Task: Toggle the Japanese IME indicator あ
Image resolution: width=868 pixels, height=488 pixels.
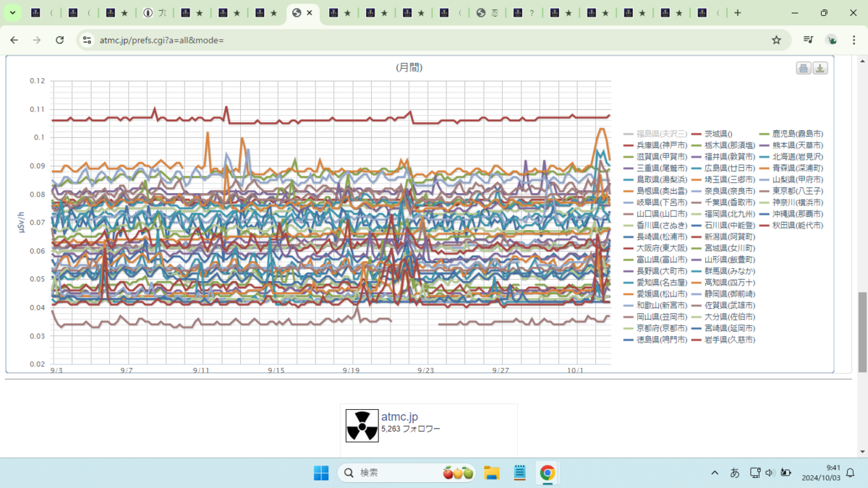Action: tap(735, 473)
